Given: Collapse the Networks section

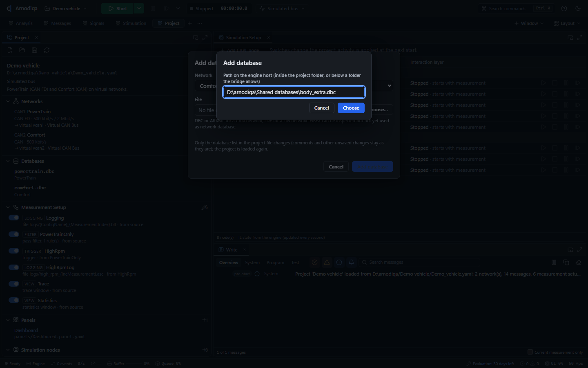Looking at the screenshot, I should tap(8, 101).
